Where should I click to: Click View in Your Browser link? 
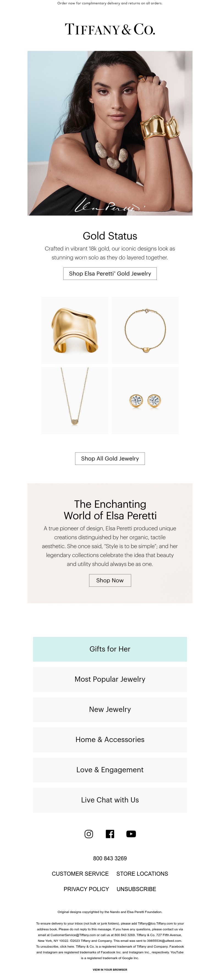pyautogui.click(x=110, y=969)
